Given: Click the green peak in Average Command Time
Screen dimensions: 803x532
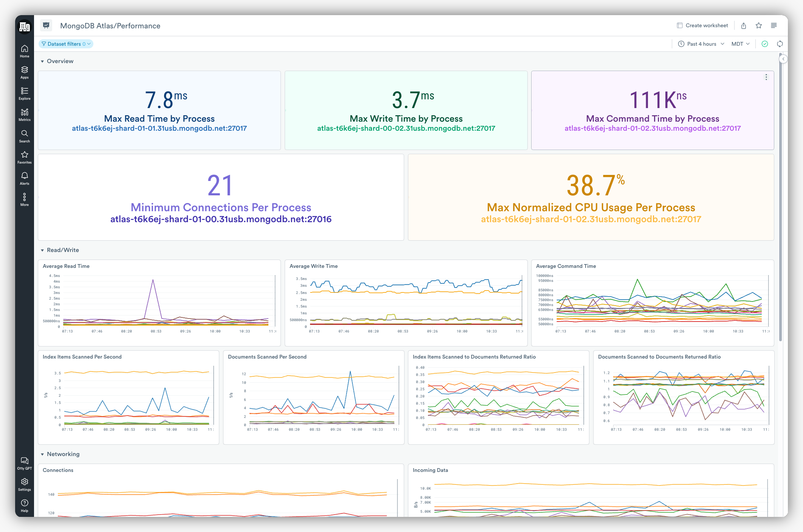Looking at the screenshot, I should (x=638, y=280).
